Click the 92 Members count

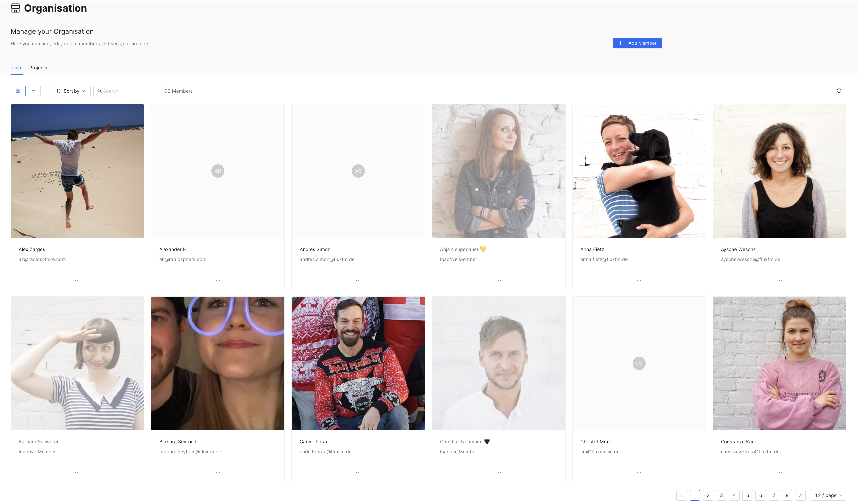click(x=179, y=91)
